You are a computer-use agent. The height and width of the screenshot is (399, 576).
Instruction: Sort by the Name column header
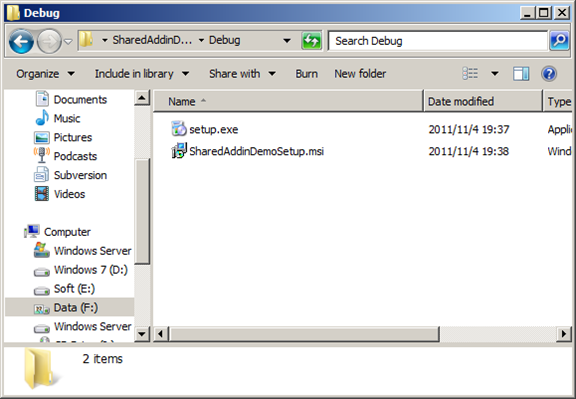coord(288,101)
